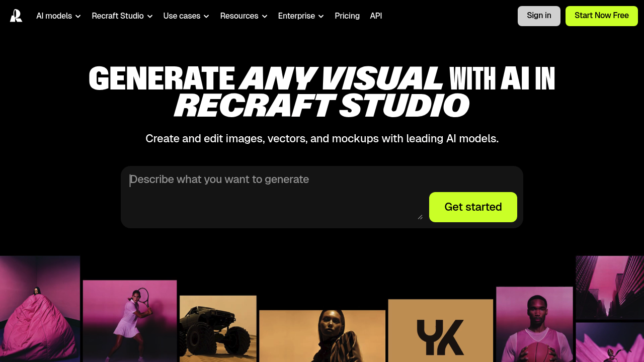This screenshot has height=362, width=644.
Task: Click the Sign in button
Action: [539, 16]
